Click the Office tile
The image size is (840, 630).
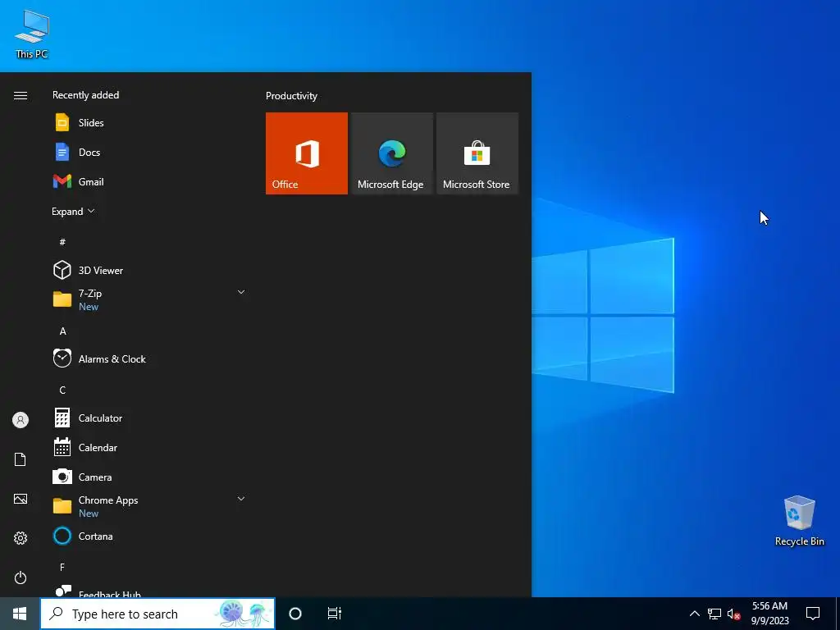click(307, 153)
